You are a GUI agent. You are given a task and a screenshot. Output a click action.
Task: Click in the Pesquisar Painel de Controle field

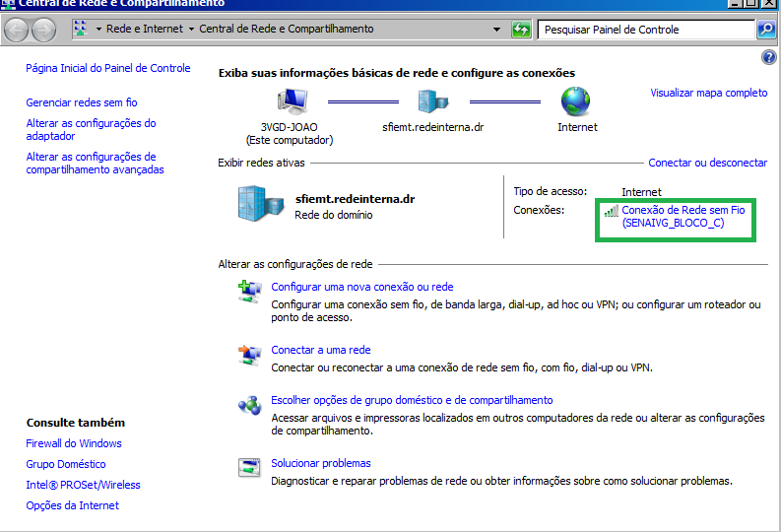coord(645,30)
